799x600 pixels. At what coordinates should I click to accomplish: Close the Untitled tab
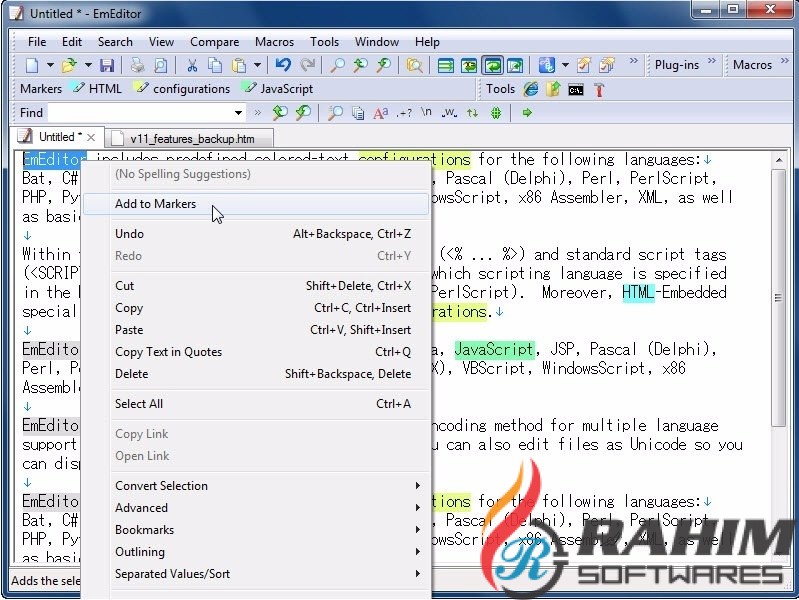pos(91,137)
